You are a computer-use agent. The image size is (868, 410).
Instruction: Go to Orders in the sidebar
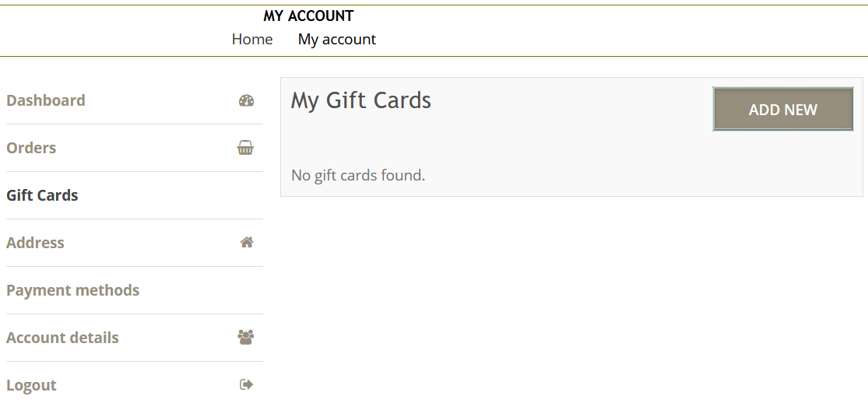31,148
